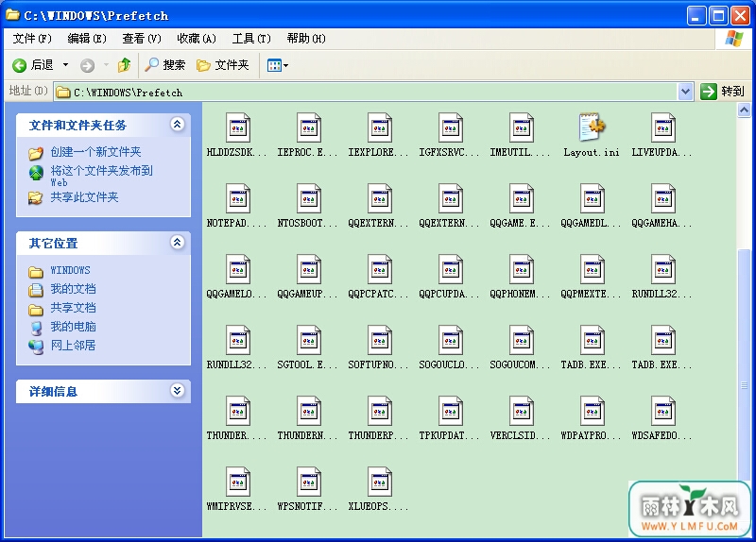Select the QQGAMELO file icon
756x542 pixels.
238,269
